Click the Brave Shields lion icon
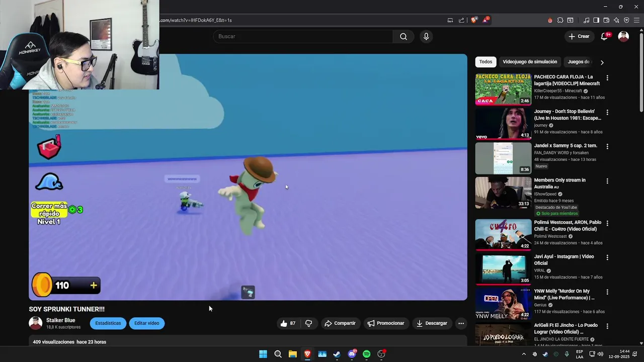The width and height of the screenshot is (644, 362). [473, 20]
